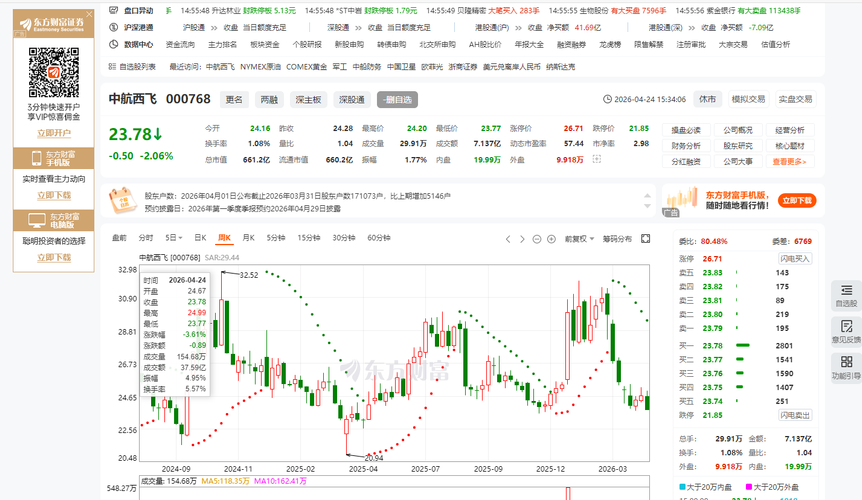
Task: Click the magenta 大于20万外盘 legend swatch
Action: pyautogui.click(x=749, y=487)
